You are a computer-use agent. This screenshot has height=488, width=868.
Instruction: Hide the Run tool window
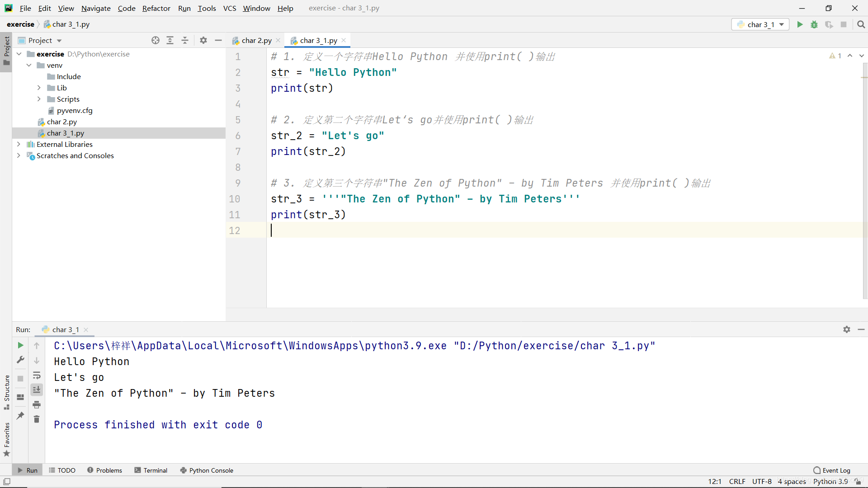(861, 329)
